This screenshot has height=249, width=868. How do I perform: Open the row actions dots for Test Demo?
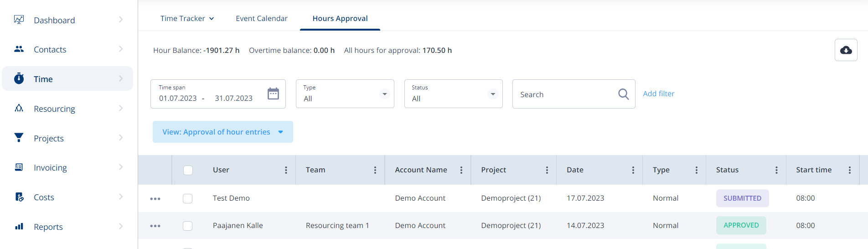[x=155, y=199]
